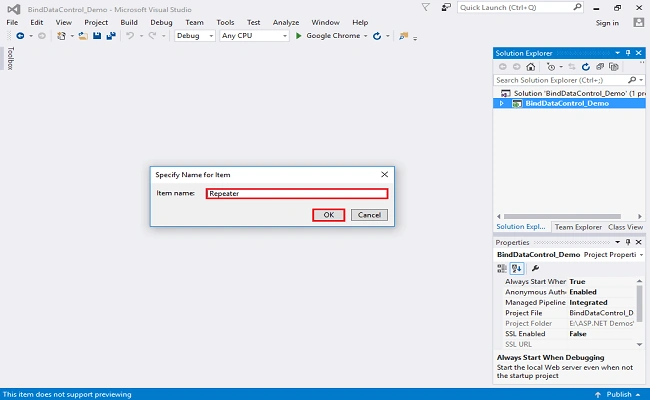Open the Google Chrome browser dropdown arrow

[x=366, y=36]
